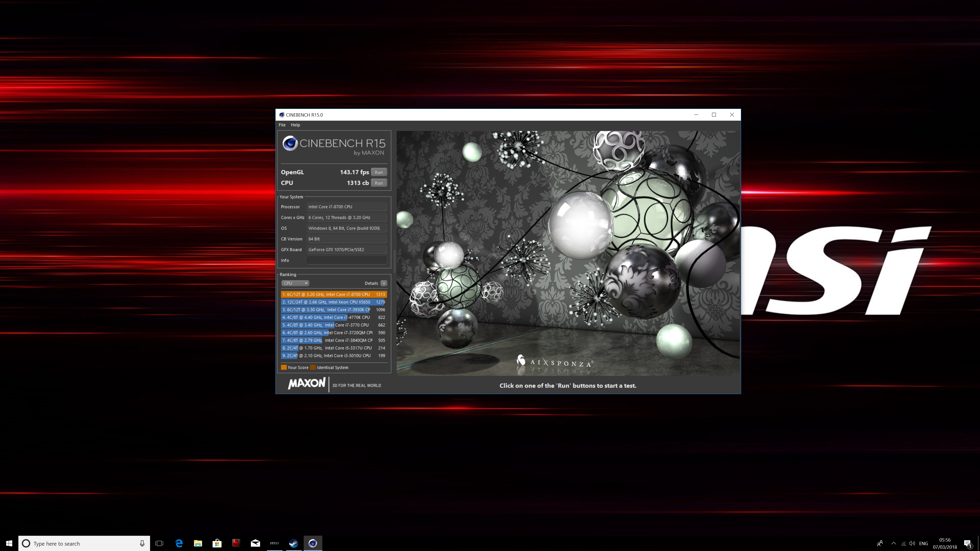
Task: Click the orange Your Score swatch
Action: tap(284, 367)
